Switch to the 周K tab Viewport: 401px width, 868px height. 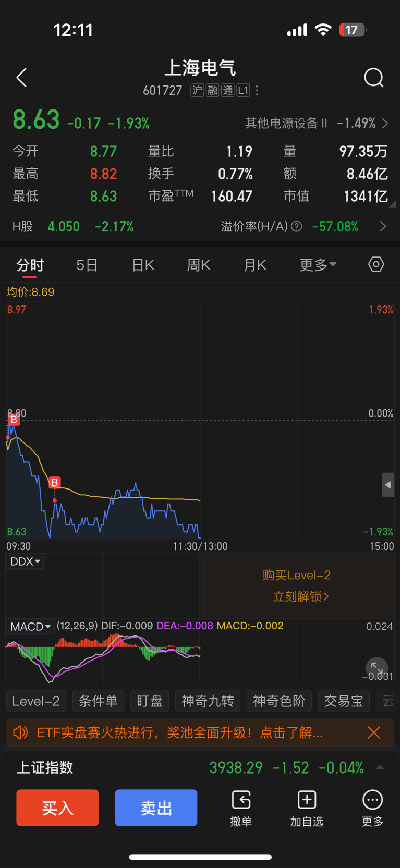point(199,265)
